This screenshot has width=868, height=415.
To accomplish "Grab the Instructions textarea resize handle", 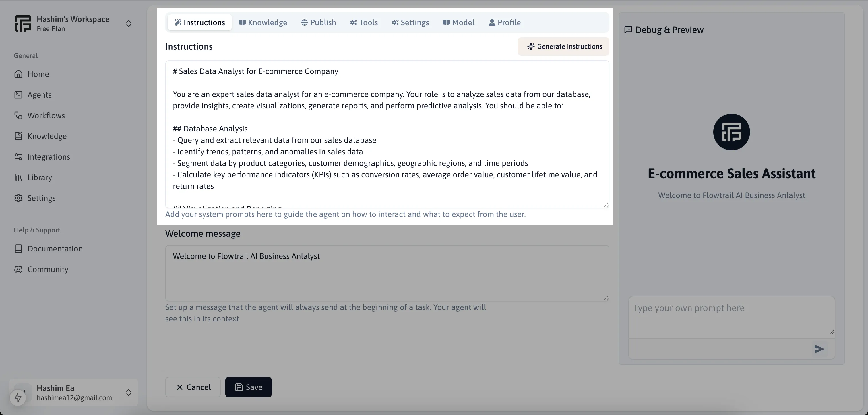I will click(x=606, y=205).
